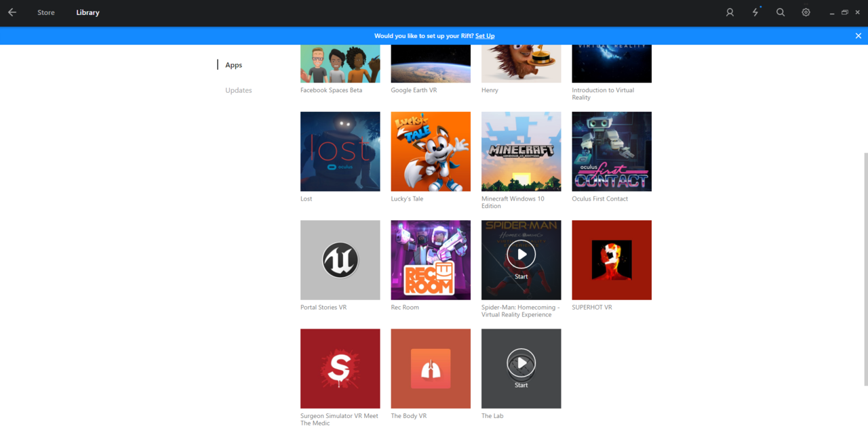Launch Portal Stories VR Unreal icon tile

point(340,259)
